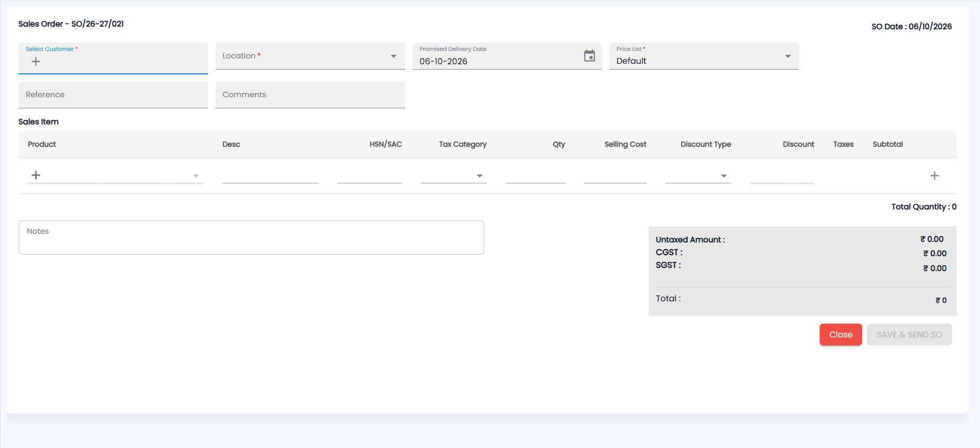Click the Desc input in the item row

270,175
